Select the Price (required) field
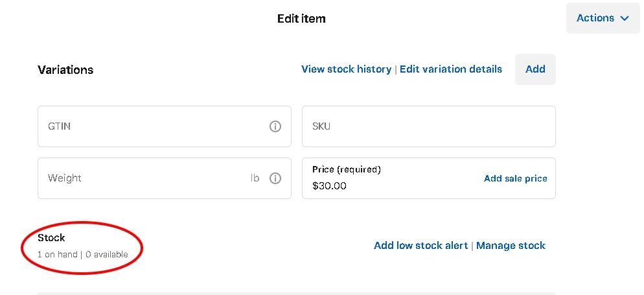This screenshot has width=644, height=295. tap(389, 179)
